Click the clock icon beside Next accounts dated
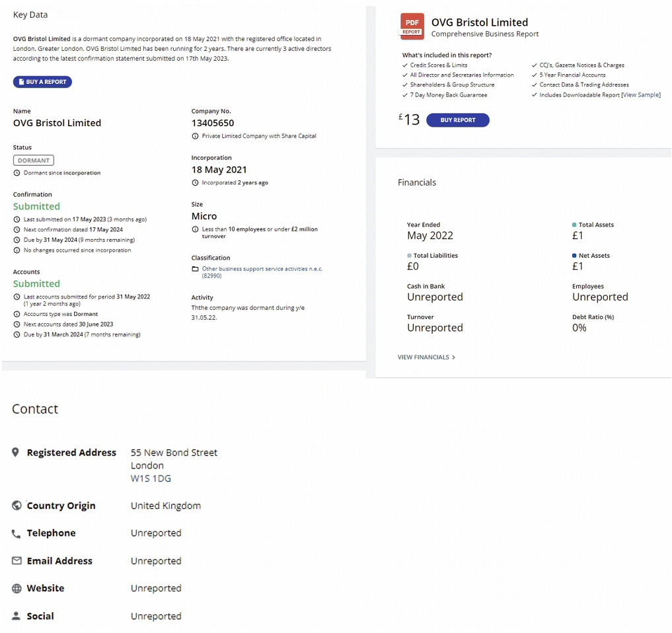672x633 pixels. (x=17, y=324)
